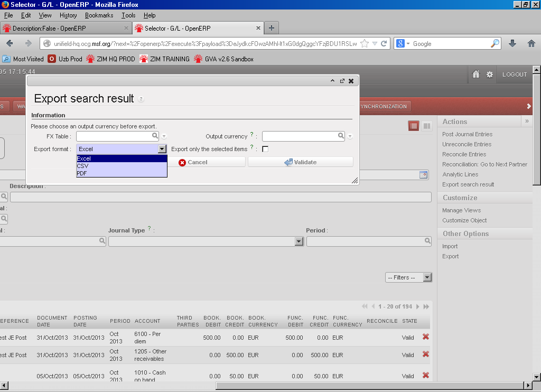Click the Description input field

click(x=220, y=197)
